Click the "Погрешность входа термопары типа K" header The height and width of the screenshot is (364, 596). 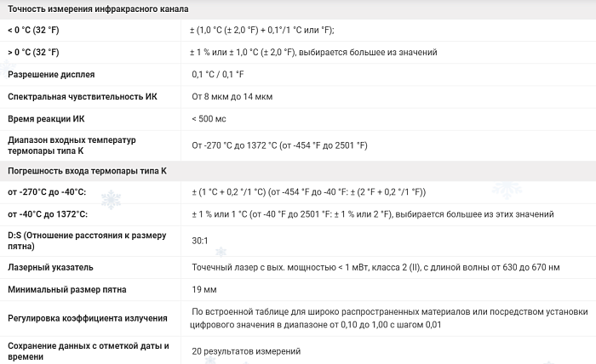(x=87, y=171)
